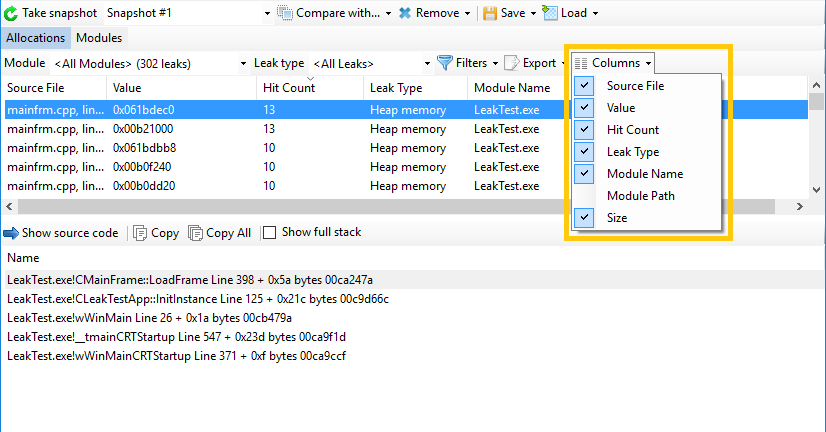Screen dimensions: 826x432
Task: Expand the Load dropdown arrow
Action: click(x=595, y=14)
